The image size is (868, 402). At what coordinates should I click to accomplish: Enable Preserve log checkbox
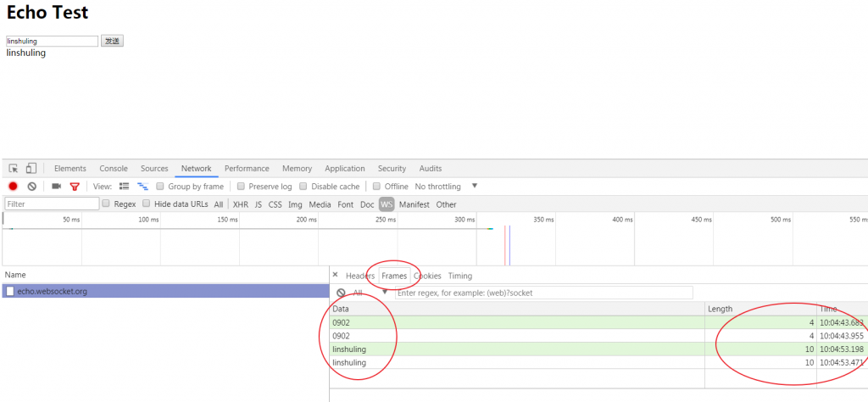pos(241,187)
